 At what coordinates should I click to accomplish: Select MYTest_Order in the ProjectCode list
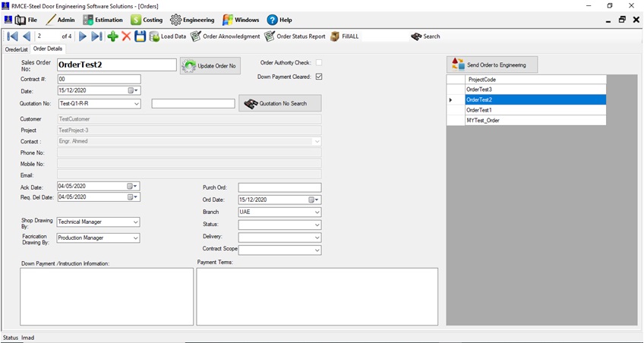pos(535,120)
